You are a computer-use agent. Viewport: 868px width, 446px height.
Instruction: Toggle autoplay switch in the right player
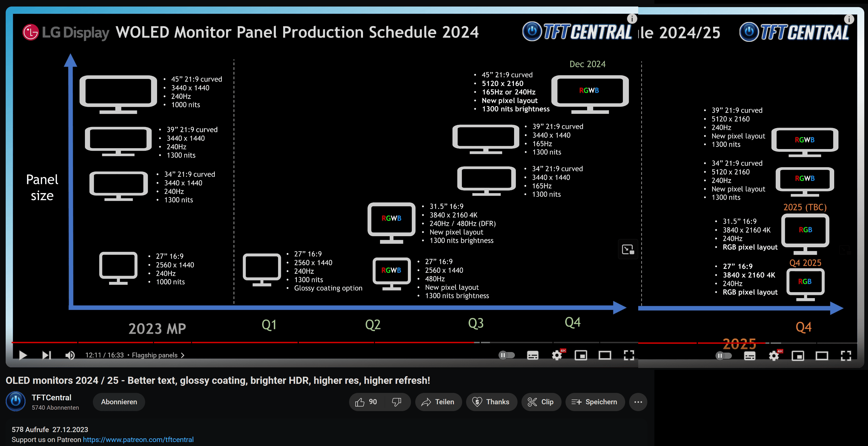pyautogui.click(x=723, y=356)
